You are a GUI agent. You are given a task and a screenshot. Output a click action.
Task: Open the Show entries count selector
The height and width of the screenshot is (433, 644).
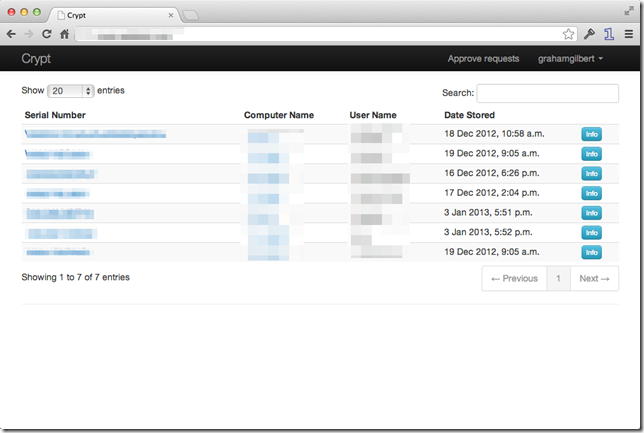pos(71,91)
